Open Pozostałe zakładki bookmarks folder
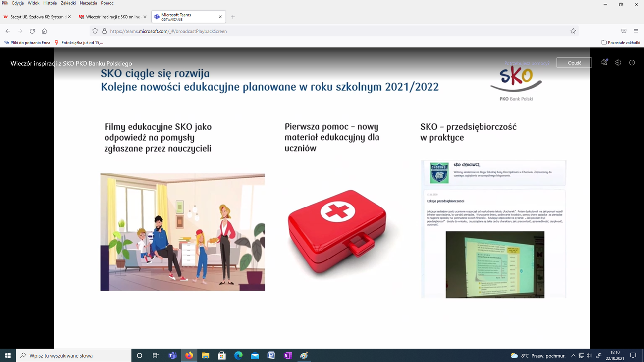644x362 pixels. point(621,43)
